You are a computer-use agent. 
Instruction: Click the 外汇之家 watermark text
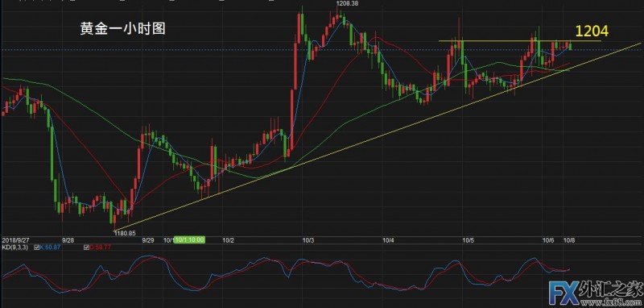tap(609, 289)
